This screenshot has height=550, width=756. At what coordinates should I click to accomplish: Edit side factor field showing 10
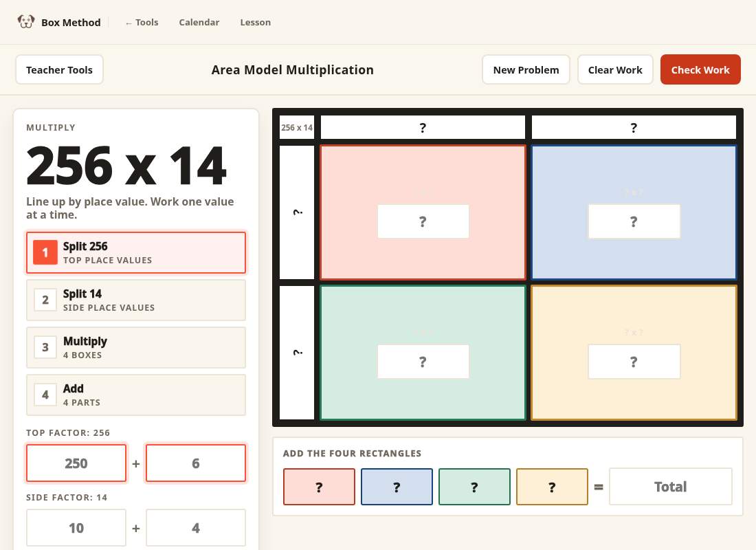pos(76,528)
